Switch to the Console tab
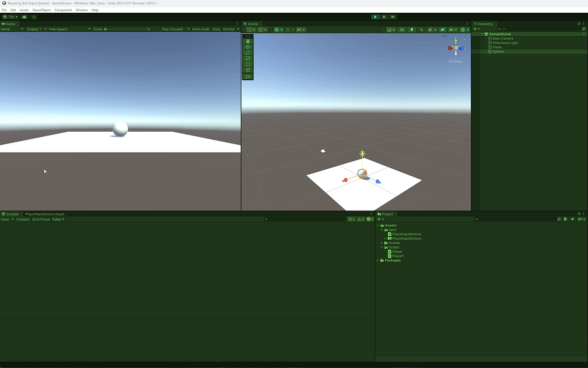This screenshot has width=588, height=368. pos(11,214)
